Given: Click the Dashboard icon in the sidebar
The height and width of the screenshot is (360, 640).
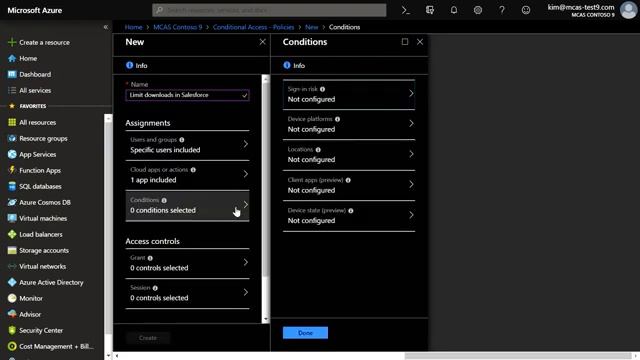Looking at the screenshot, I should 12,74.
